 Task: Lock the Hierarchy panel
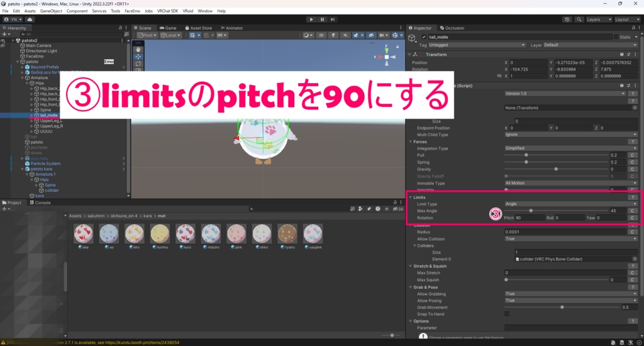[x=120, y=28]
